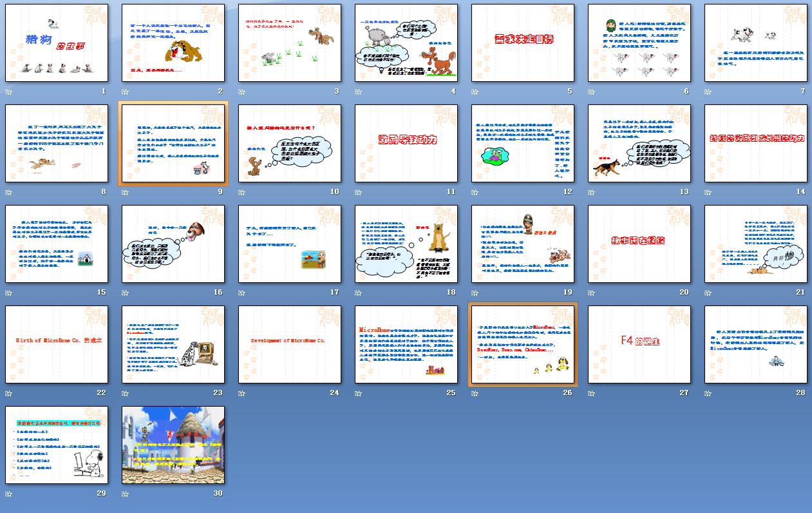Click the star icon under slide 29
Screen dimensions: 812x513
tap(8, 494)
